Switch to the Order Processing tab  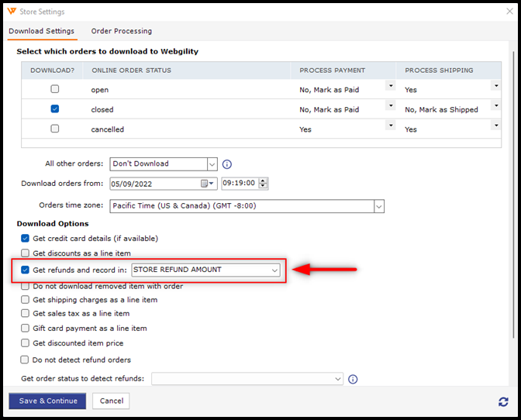[x=122, y=31]
